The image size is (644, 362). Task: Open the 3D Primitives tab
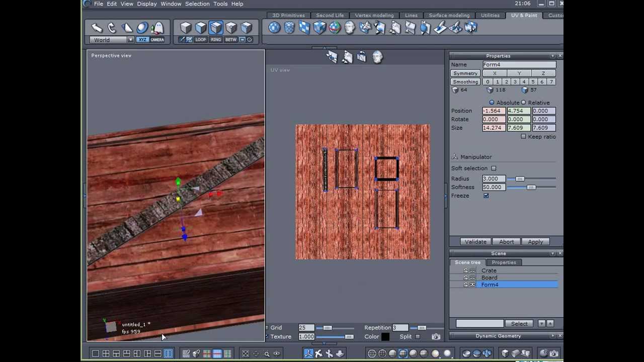pos(289,16)
